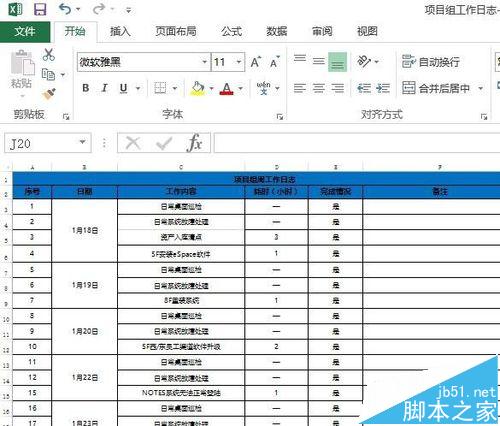Click the Insert Function fx icon
This screenshot has height=426, width=500.
(x=194, y=143)
